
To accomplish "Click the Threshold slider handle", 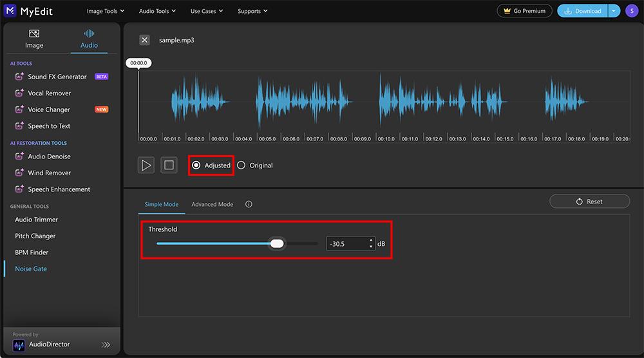I will 277,243.
